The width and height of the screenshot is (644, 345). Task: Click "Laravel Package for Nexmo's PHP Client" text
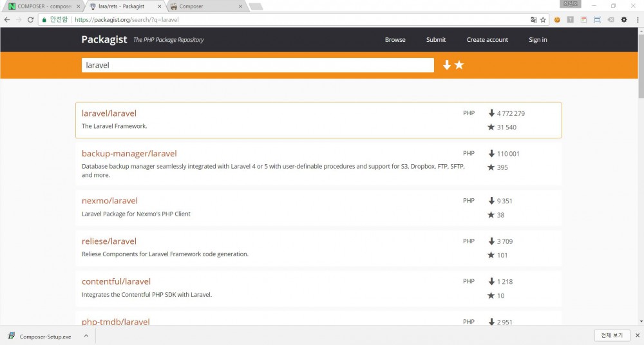pyautogui.click(x=136, y=214)
